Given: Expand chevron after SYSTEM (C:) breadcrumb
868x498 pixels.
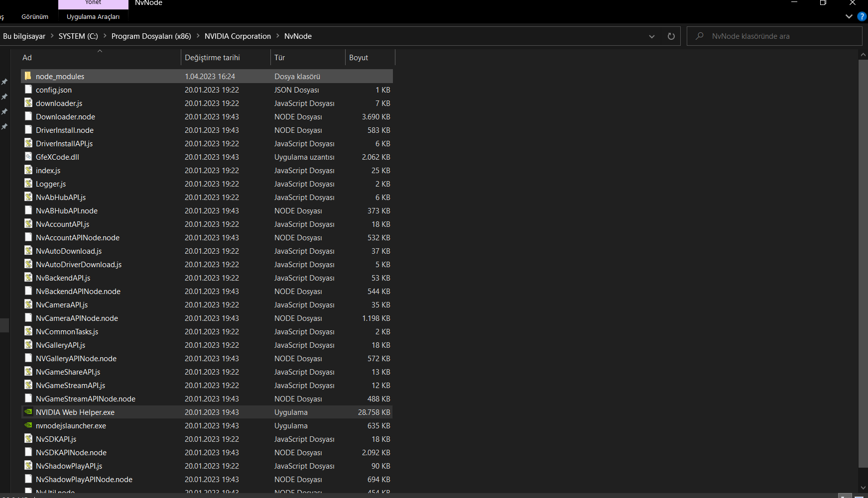Looking at the screenshot, I should 105,36.
